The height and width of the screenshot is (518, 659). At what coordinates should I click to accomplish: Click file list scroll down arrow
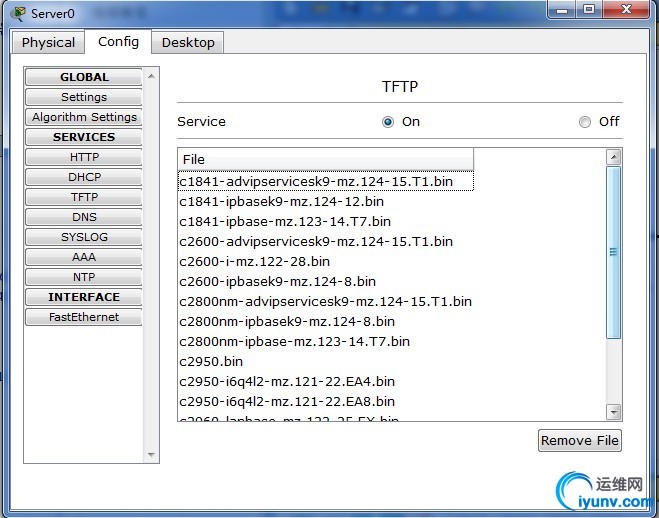click(614, 412)
